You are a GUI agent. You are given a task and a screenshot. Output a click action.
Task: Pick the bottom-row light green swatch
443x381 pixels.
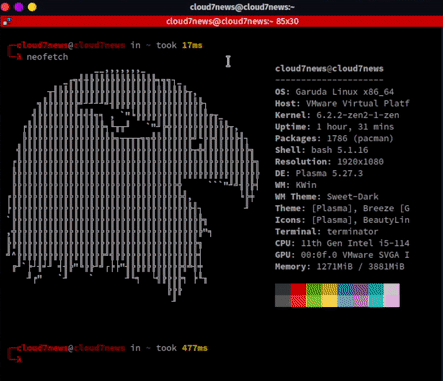coord(314,301)
